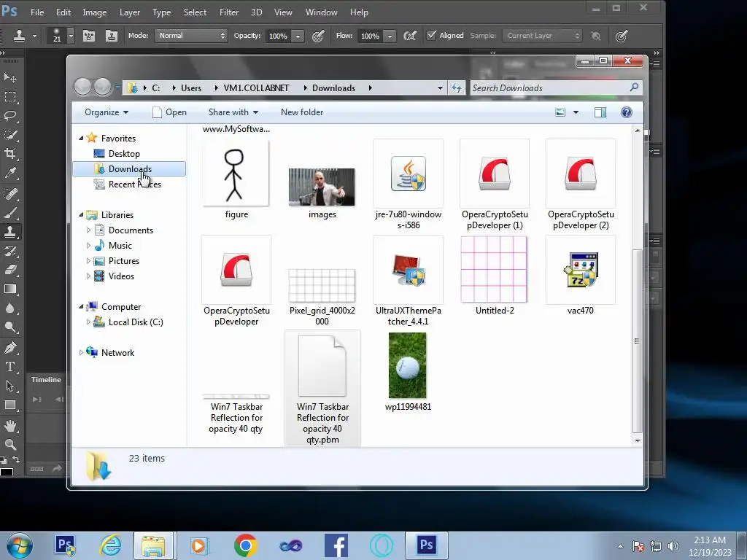The height and width of the screenshot is (560, 747).
Task: Open the blending Mode dropdown
Action: point(190,36)
